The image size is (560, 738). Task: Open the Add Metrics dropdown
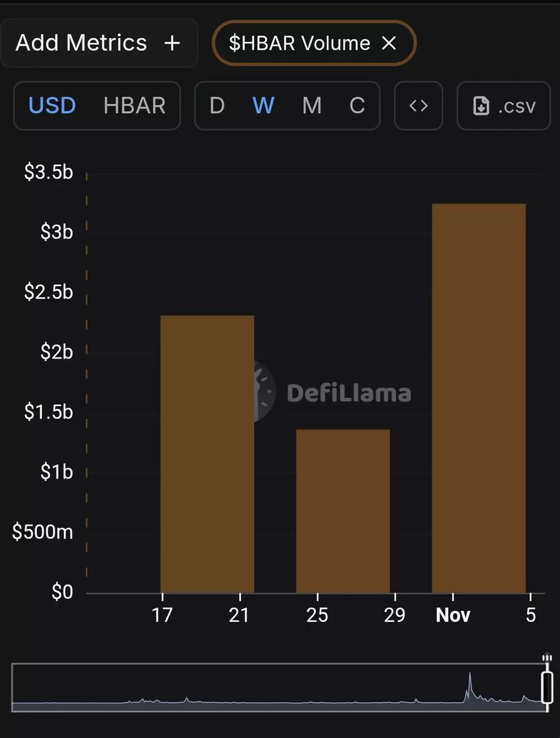98,43
